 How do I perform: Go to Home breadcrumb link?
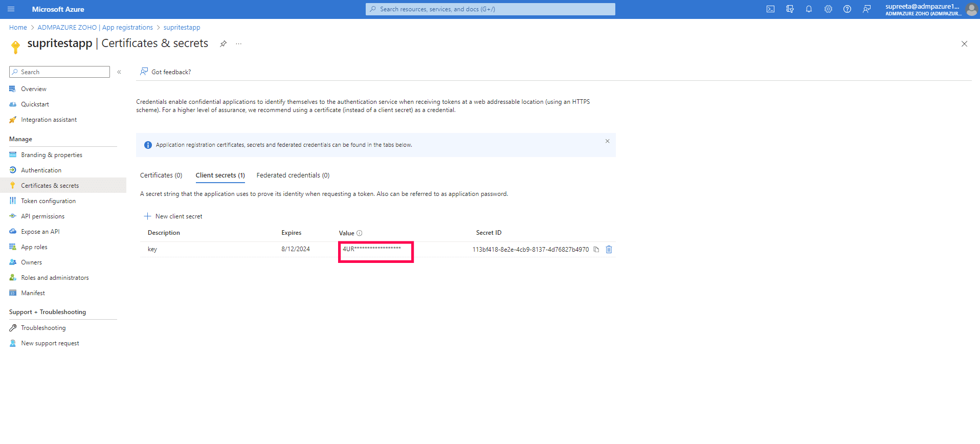(18, 28)
